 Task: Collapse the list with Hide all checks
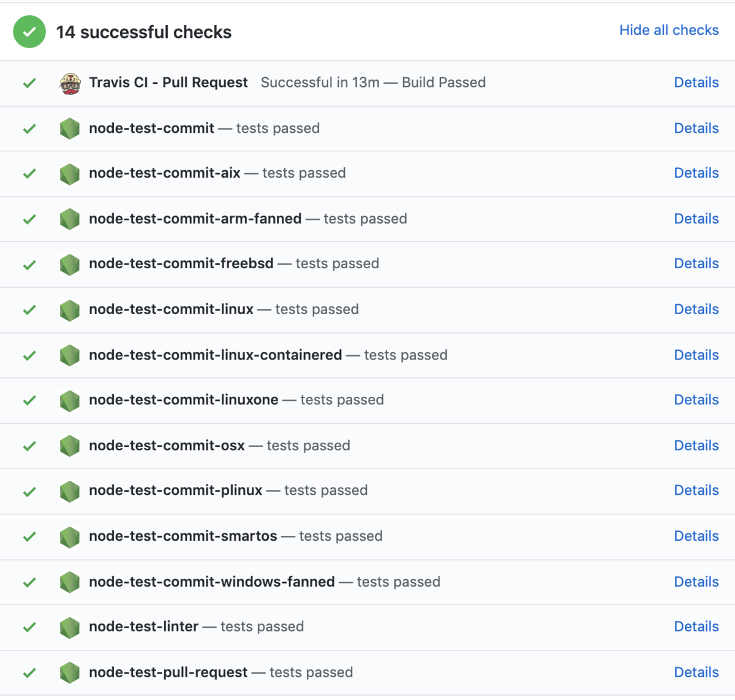(669, 30)
